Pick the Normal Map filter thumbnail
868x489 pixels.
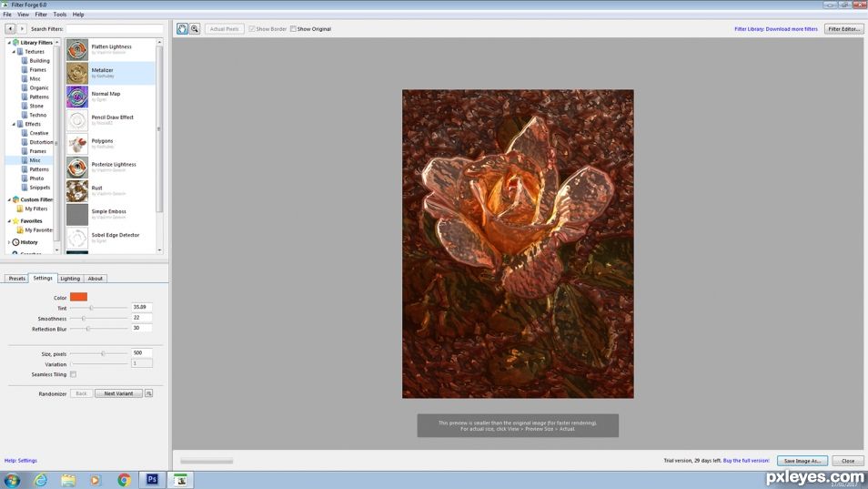pyautogui.click(x=77, y=97)
